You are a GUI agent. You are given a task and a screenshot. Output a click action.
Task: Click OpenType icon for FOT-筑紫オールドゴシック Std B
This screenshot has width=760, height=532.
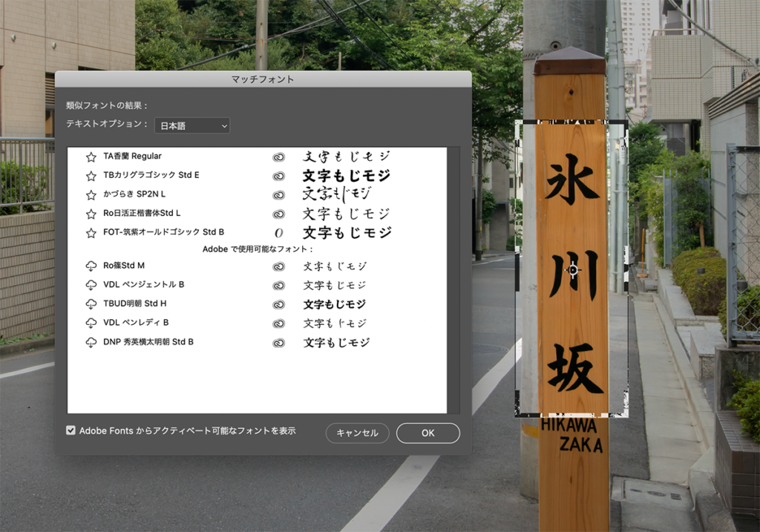279,233
